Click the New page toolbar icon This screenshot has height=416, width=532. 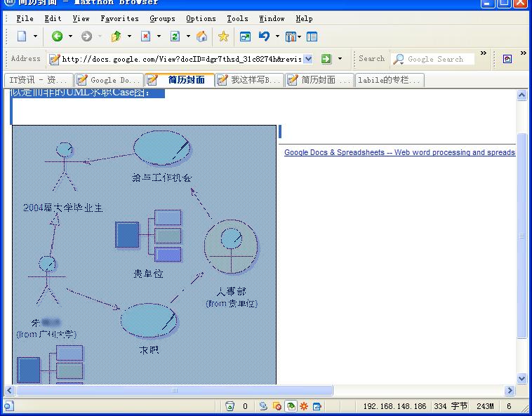[22, 36]
